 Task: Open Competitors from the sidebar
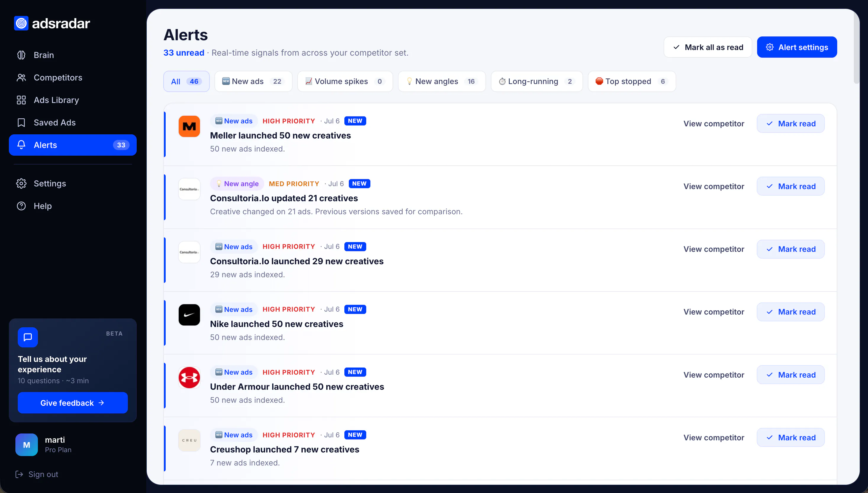click(x=73, y=78)
